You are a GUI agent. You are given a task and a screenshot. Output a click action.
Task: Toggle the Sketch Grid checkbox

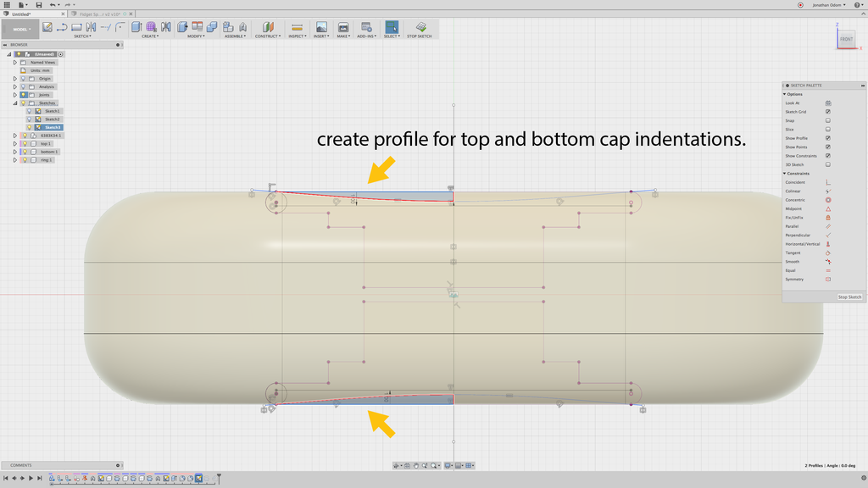828,112
